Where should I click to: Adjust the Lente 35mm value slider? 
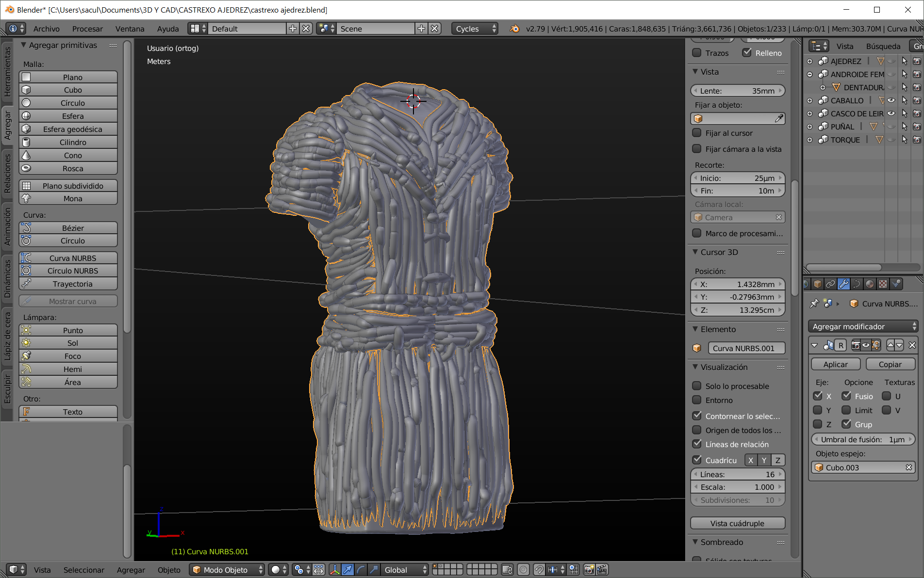click(x=737, y=91)
